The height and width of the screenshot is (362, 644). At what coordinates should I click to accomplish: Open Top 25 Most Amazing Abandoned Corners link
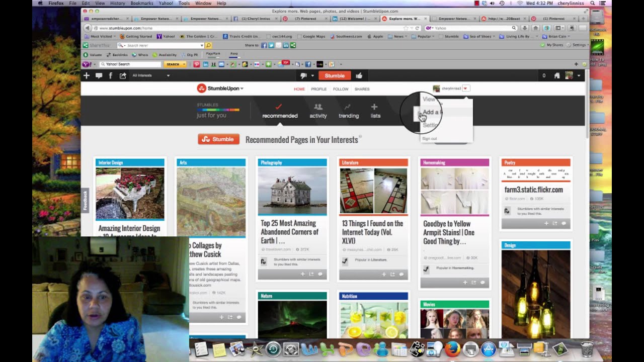coord(289,232)
